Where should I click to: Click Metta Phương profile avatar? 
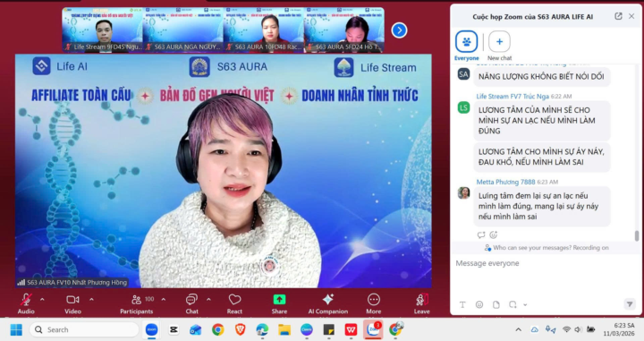click(463, 193)
